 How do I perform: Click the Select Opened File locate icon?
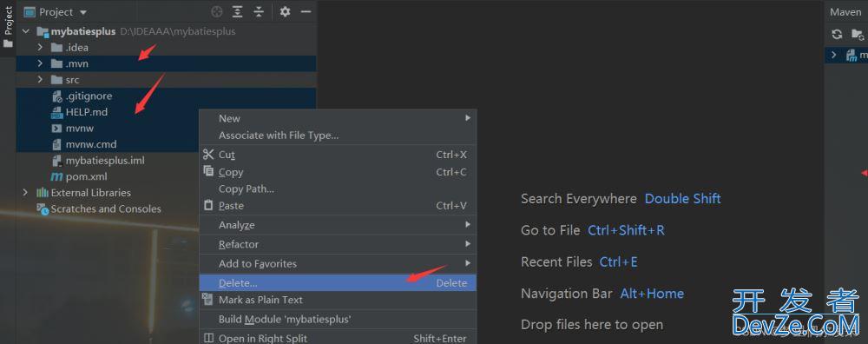[217, 11]
